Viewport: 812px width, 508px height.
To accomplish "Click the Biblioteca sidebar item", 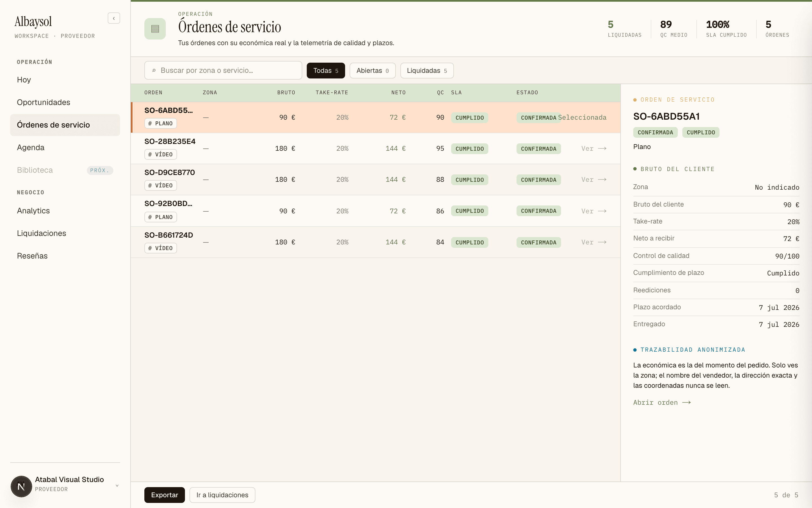I will pos(65,170).
